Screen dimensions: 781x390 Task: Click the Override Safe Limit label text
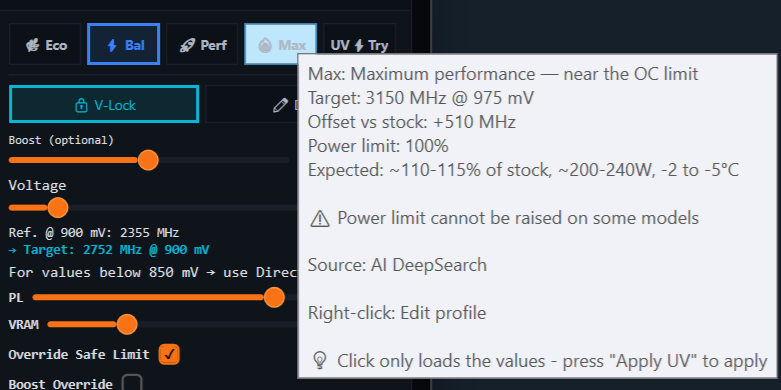click(79, 355)
